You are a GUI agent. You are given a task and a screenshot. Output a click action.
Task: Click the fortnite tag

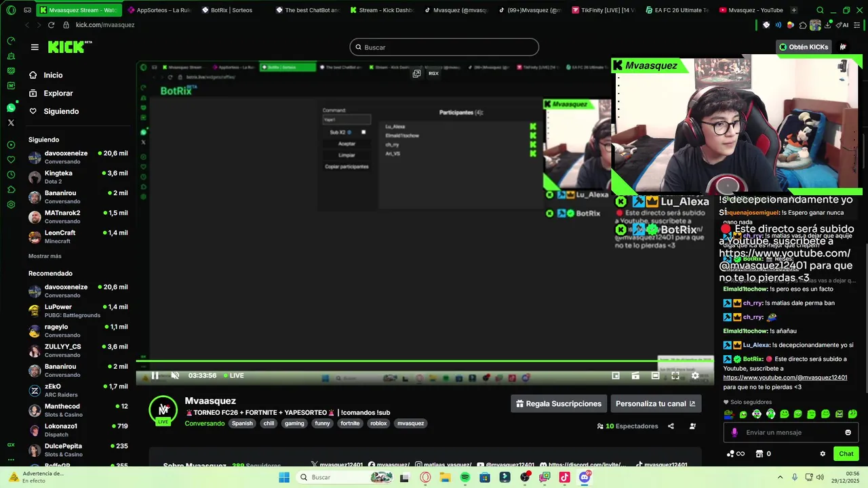(x=351, y=424)
